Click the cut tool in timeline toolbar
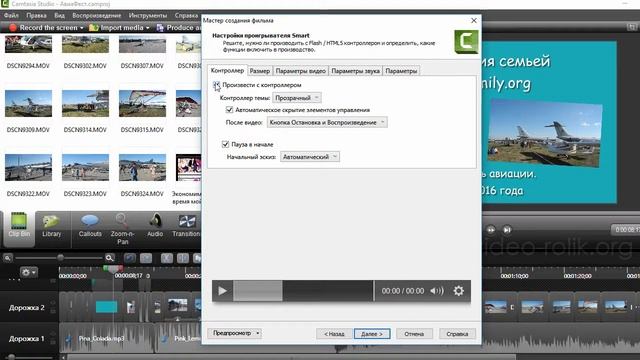 pyautogui.click(x=167, y=258)
